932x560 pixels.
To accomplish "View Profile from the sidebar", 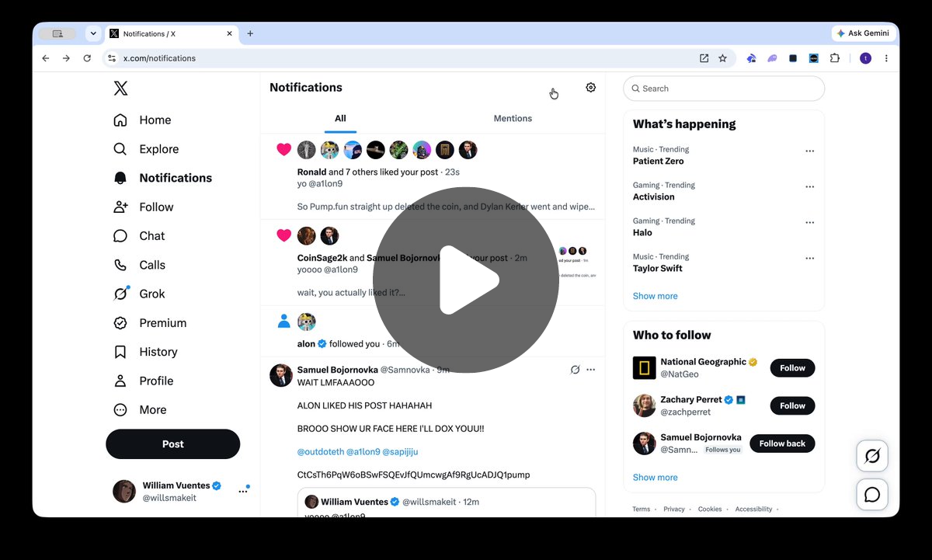I will 144,381.
